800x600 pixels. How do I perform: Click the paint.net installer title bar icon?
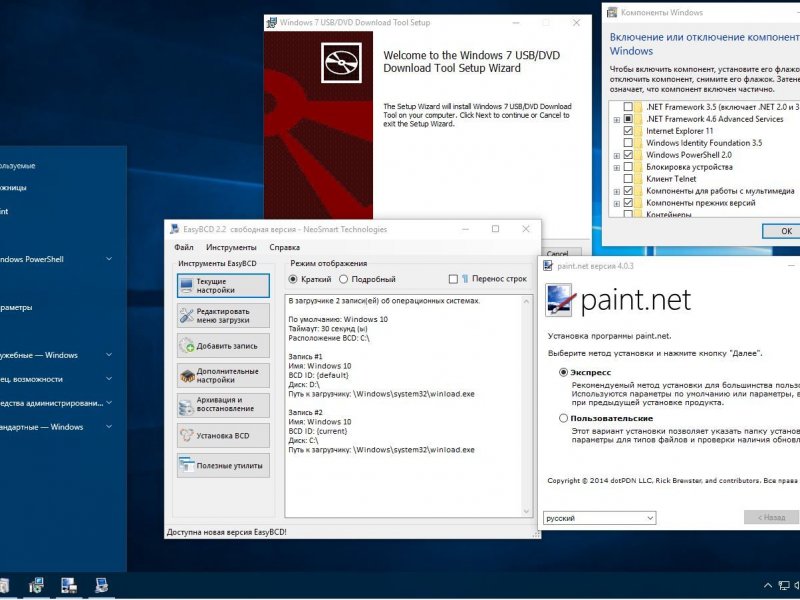point(548,265)
